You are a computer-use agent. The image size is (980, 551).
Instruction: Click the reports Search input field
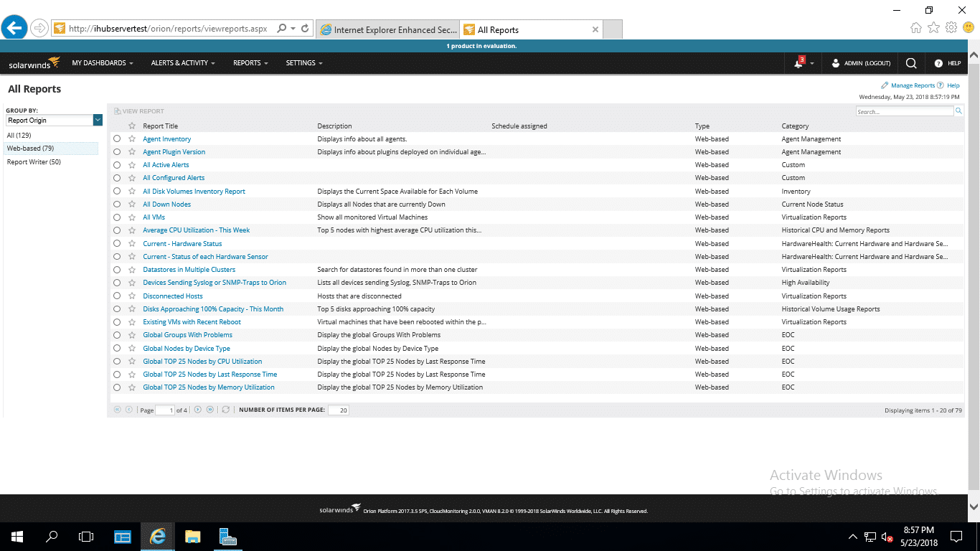(904, 111)
